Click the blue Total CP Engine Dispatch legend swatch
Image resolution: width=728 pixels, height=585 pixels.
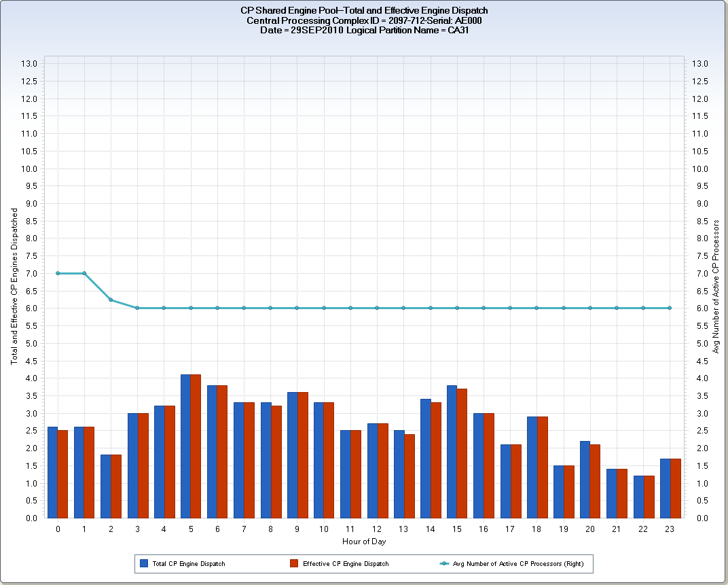144,564
